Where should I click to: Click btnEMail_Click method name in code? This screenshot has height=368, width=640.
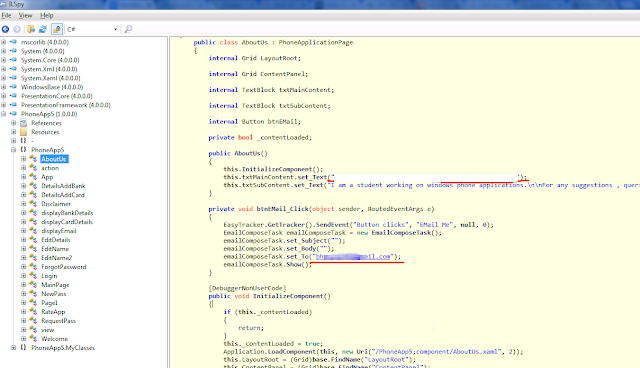282,208
